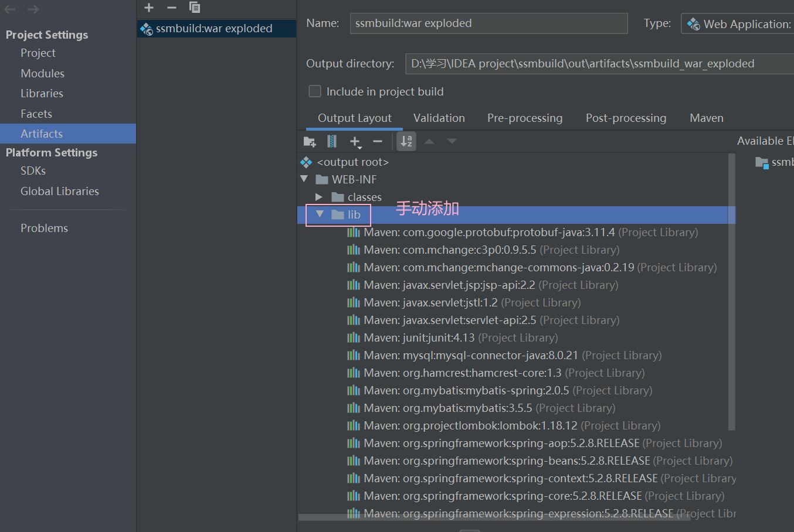794x532 pixels.
Task: Click the c3p0 library icon
Action: [354, 250]
